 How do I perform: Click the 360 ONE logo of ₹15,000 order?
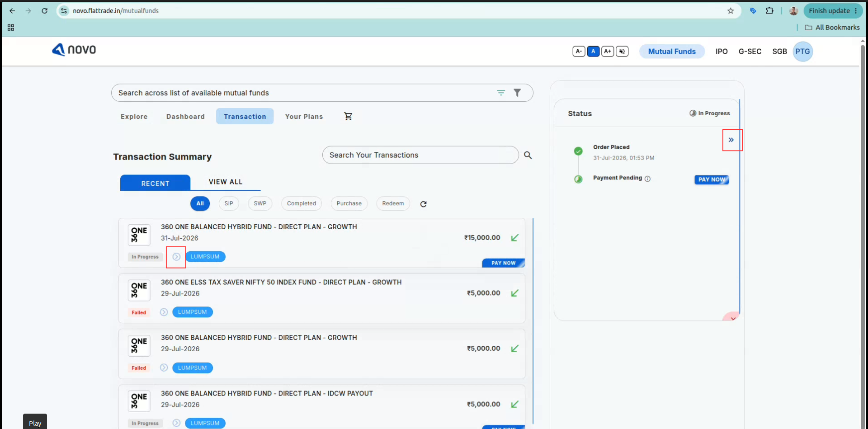click(x=139, y=235)
